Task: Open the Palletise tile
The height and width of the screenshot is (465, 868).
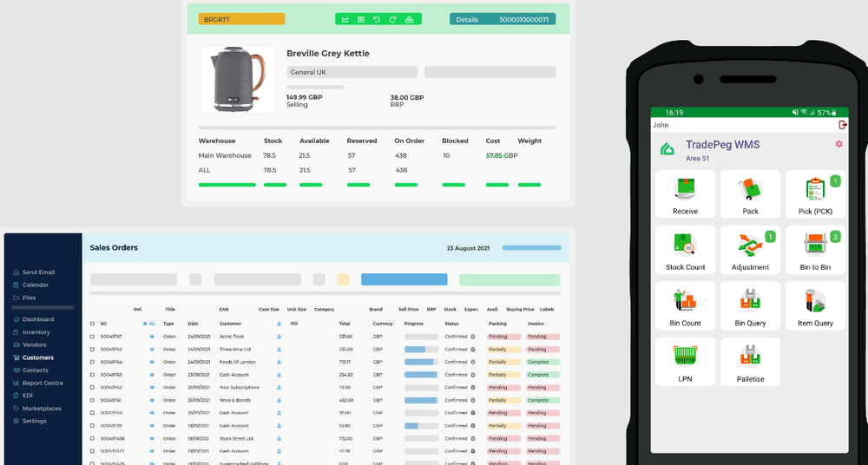Action: point(750,362)
